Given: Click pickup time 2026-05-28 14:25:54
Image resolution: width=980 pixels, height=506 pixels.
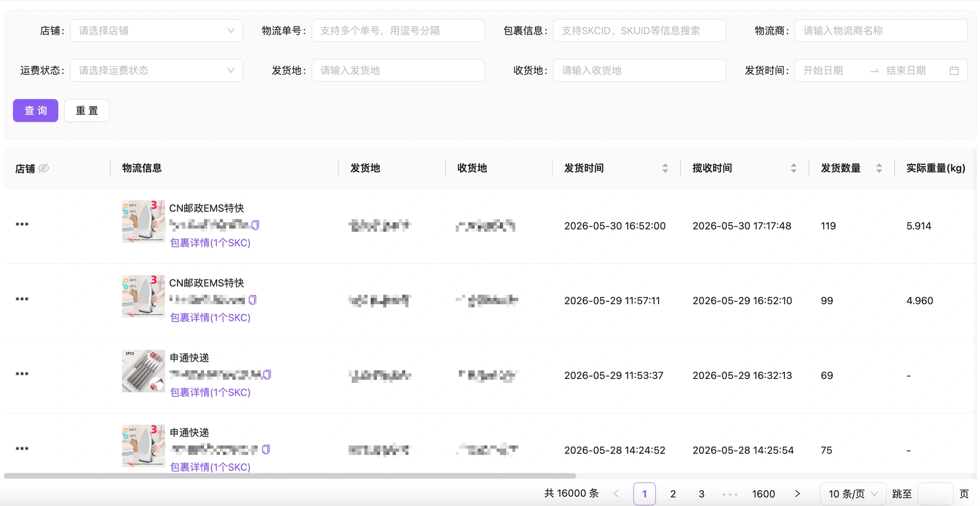Looking at the screenshot, I should pyautogui.click(x=743, y=450).
